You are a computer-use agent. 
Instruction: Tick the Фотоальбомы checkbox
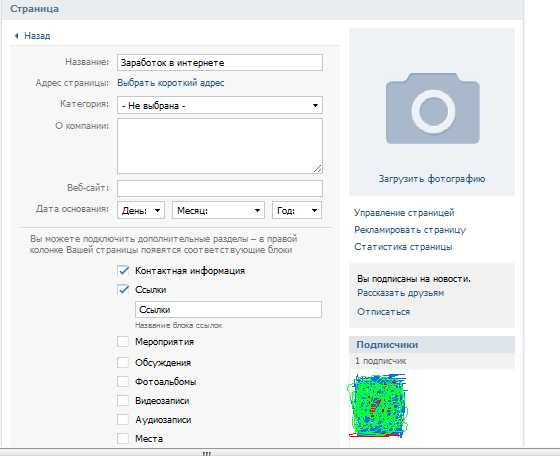(x=123, y=381)
